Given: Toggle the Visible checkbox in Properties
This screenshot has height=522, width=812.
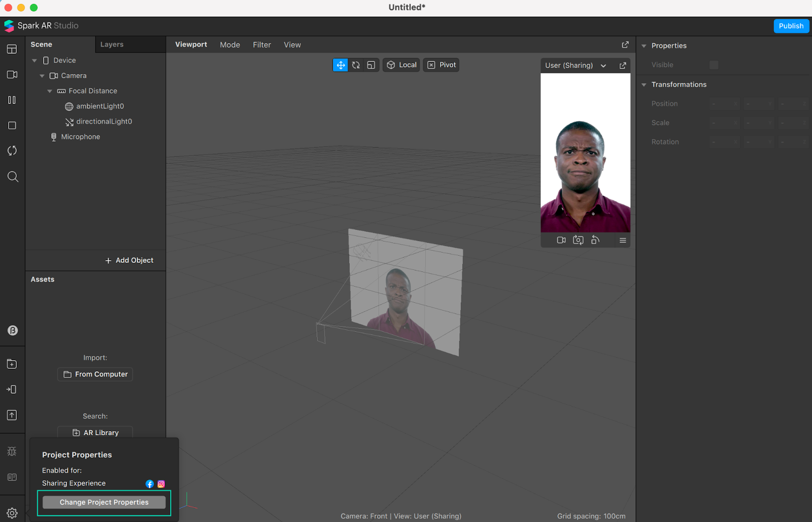Looking at the screenshot, I should 714,65.
